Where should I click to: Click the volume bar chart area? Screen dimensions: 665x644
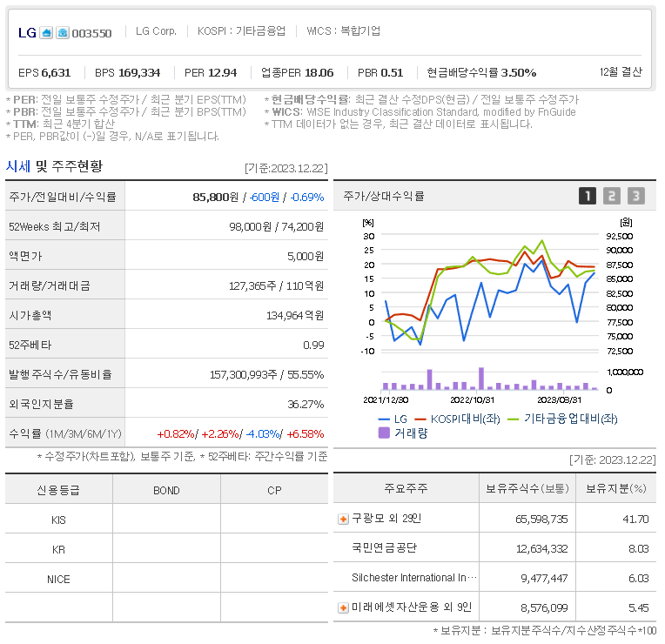pyautogui.click(x=490, y=379)
